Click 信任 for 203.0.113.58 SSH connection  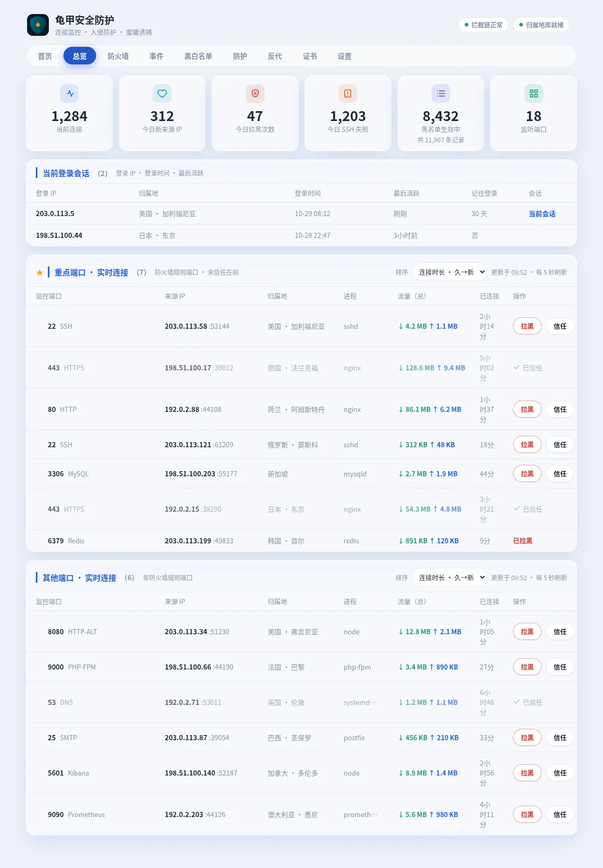[x=560, y=326]
